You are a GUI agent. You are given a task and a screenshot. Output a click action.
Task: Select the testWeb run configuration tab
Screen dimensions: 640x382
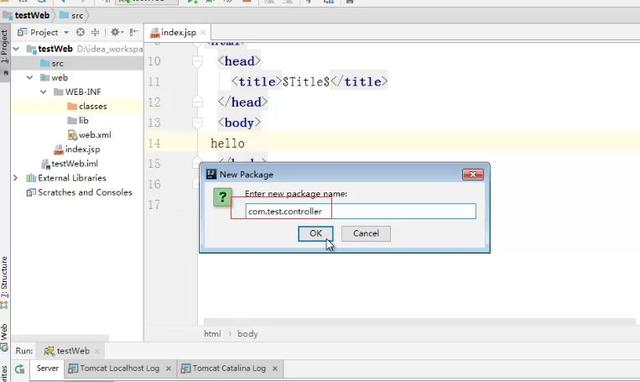pos(72,351)
